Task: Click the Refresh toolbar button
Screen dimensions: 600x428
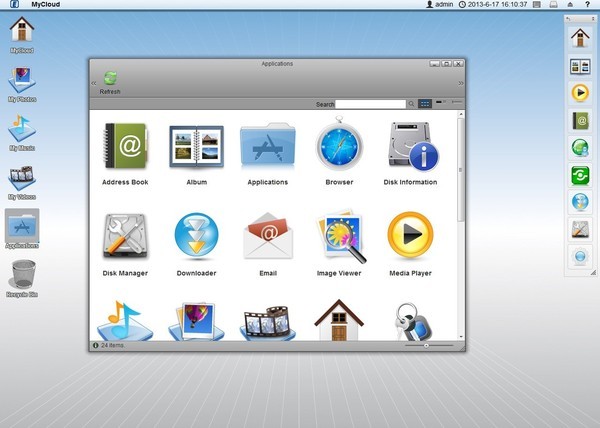Action: [x=110, y=81]
